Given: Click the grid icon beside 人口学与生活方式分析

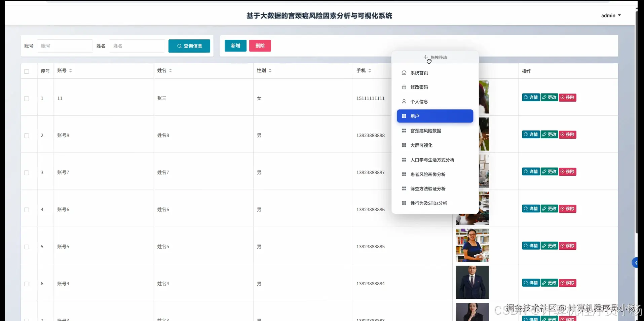Looking at the screenshot, I should coord(404,160).
